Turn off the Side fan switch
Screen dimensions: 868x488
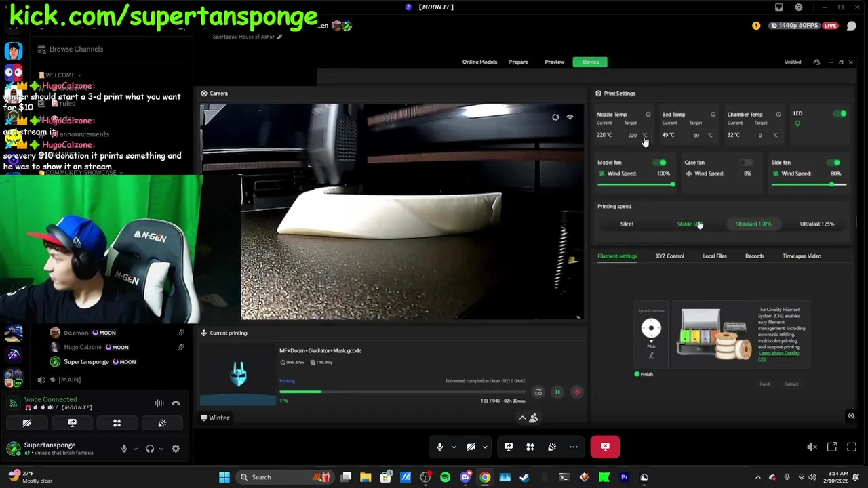point(835,163)
